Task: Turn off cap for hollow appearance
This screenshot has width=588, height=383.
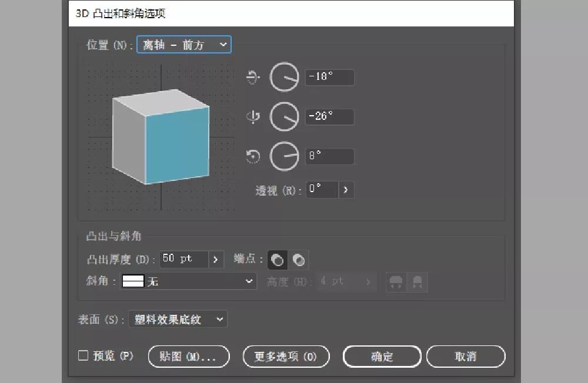Action: (x=299, y=260)
